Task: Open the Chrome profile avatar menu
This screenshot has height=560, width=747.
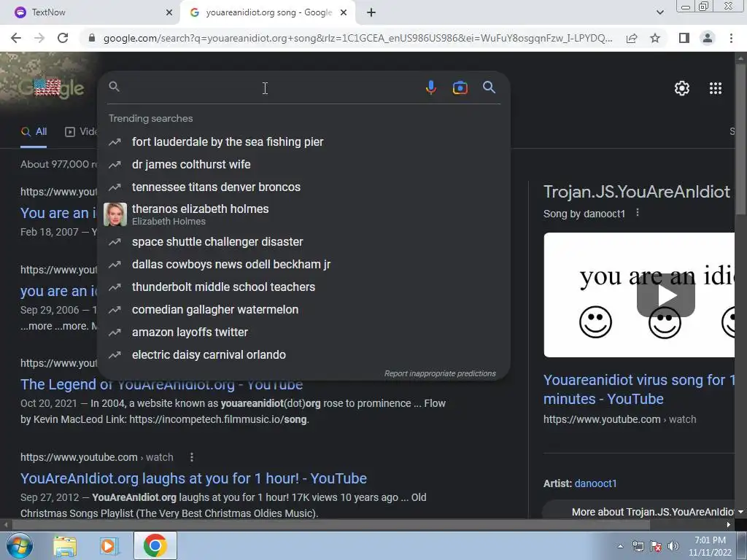Action: (x=708, y=38)
